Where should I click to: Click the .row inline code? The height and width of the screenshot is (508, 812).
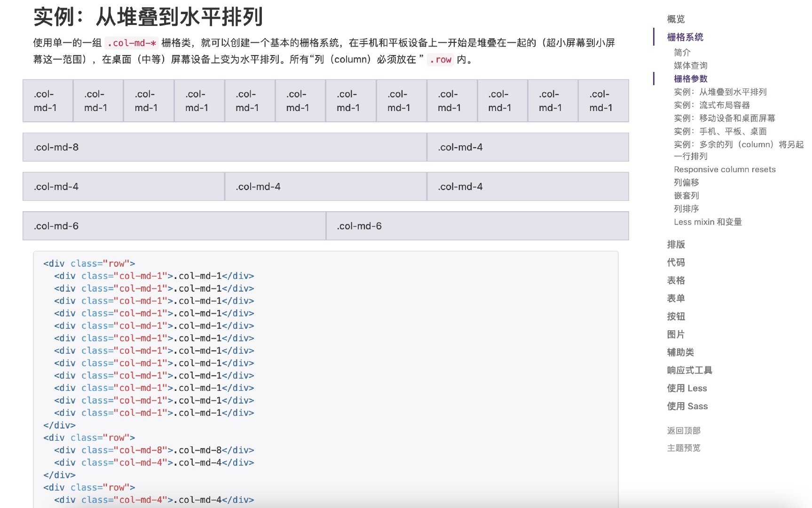(441, 60)
